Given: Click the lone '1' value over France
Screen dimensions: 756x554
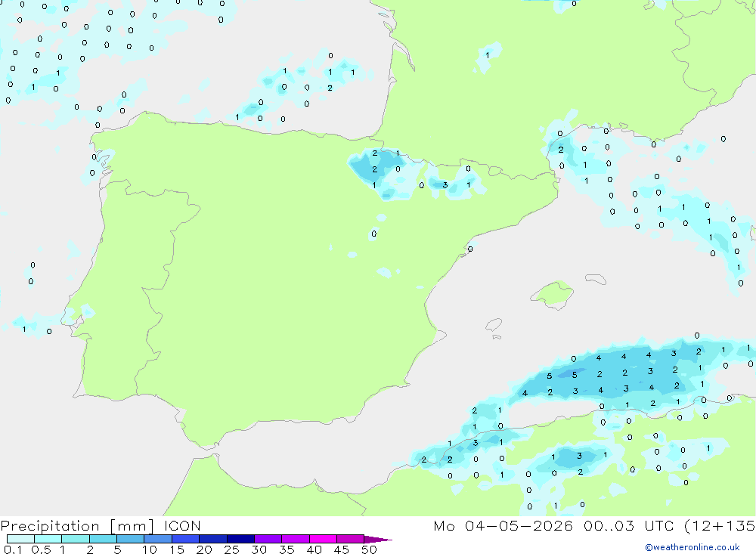Looking at the screenshot, I should (488, 55).
